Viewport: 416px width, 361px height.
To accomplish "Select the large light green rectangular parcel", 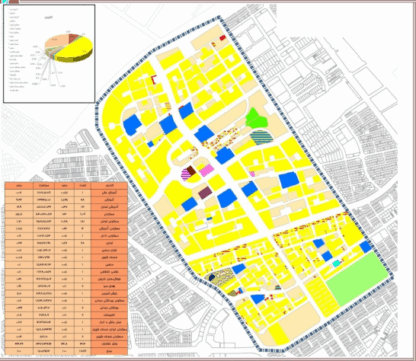I will click(x=357, y=278).
